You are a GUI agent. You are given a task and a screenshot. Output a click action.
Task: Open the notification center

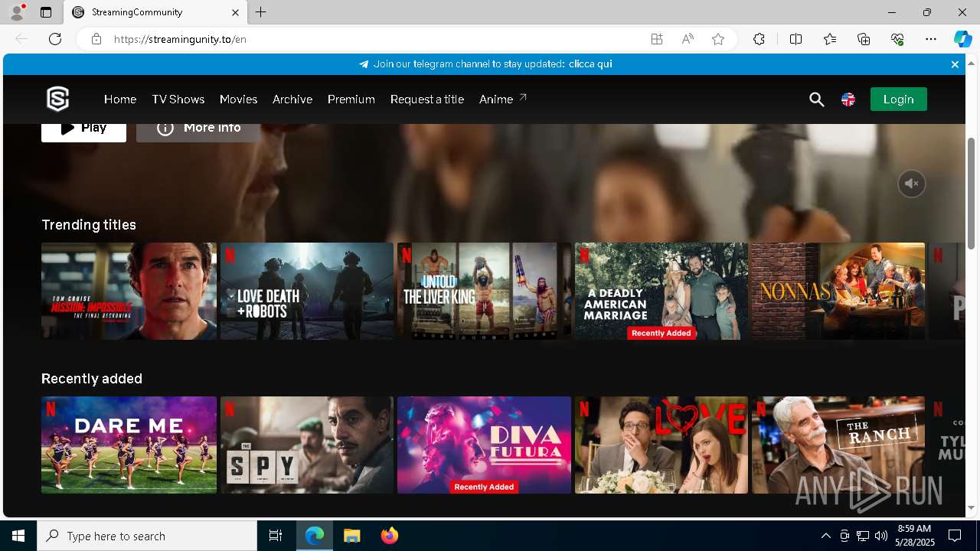coord(955,536)
